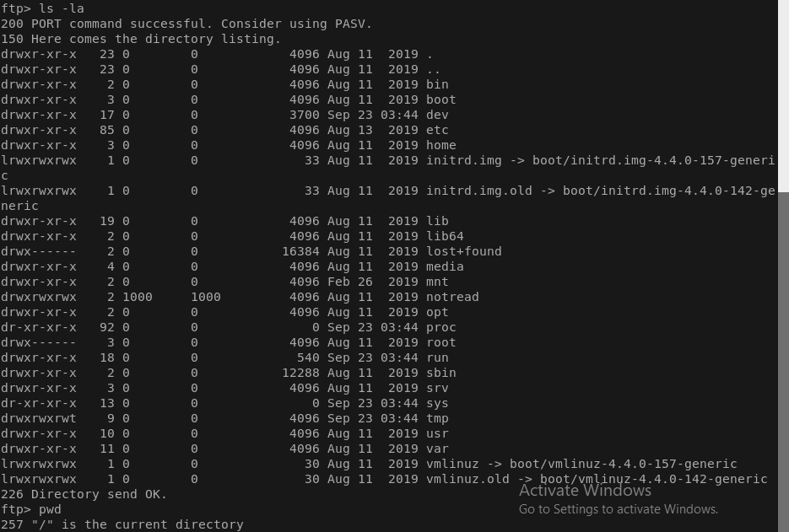Image resolution: width=789 pixels, height=532 pixels.
Task: Click the "proc" directory name
Action: pos(440,327)
